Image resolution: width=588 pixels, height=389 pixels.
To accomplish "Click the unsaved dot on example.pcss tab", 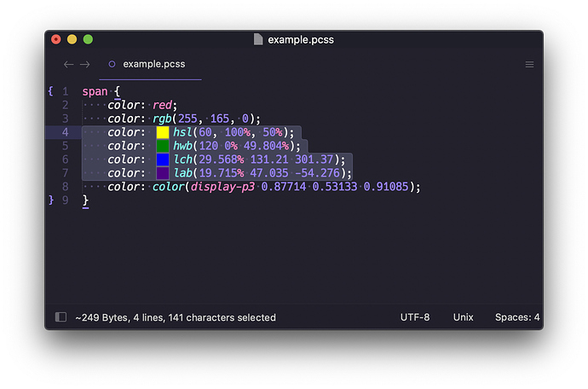I will tap(112, 64).
